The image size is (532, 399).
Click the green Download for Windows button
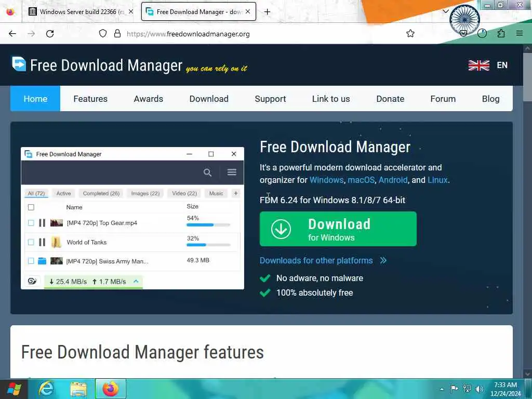[338, 229]
